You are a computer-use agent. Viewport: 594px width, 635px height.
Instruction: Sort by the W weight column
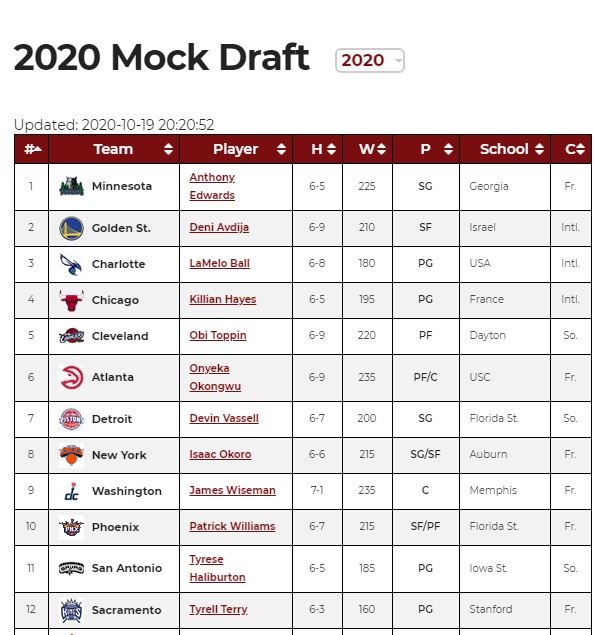367,149
